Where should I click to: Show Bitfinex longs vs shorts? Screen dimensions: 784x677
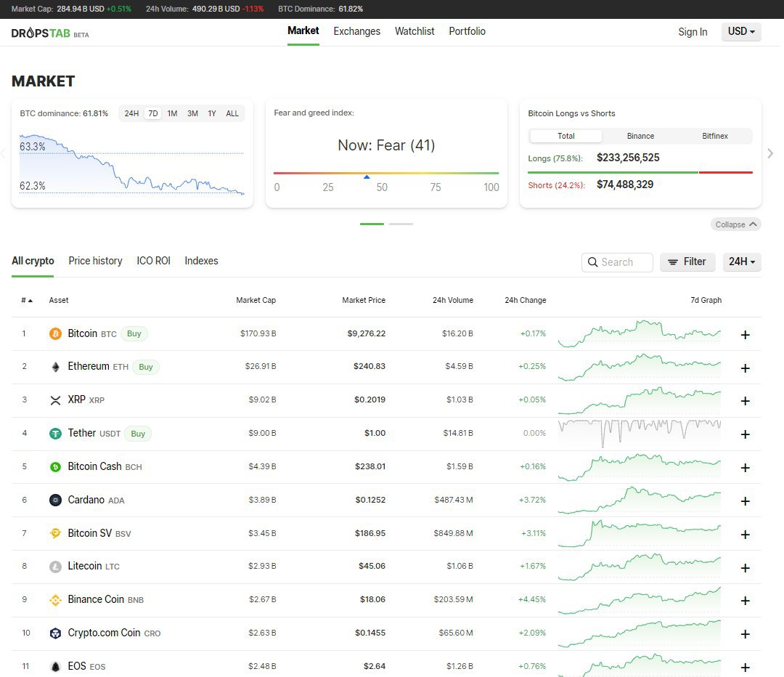[714, 136]
